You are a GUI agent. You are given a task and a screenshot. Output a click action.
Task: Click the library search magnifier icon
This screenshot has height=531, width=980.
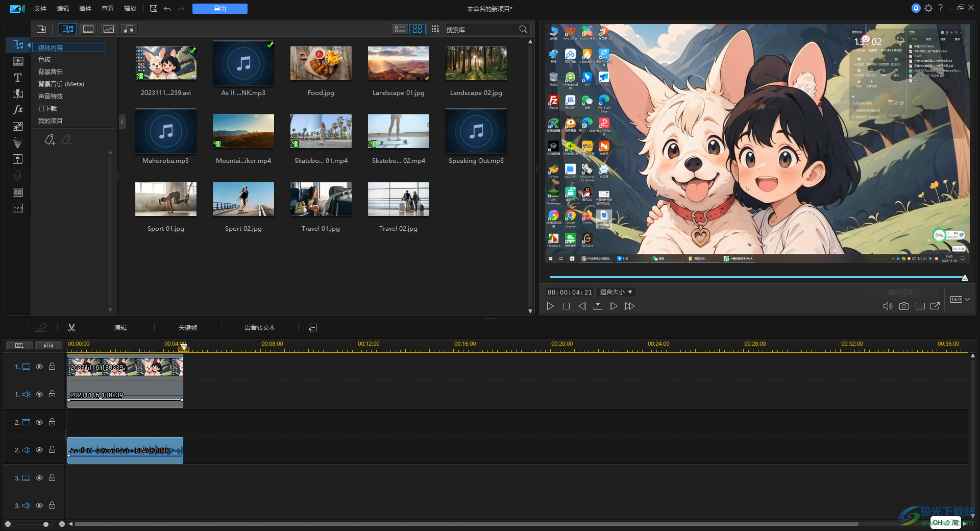(x=523, y=29)
